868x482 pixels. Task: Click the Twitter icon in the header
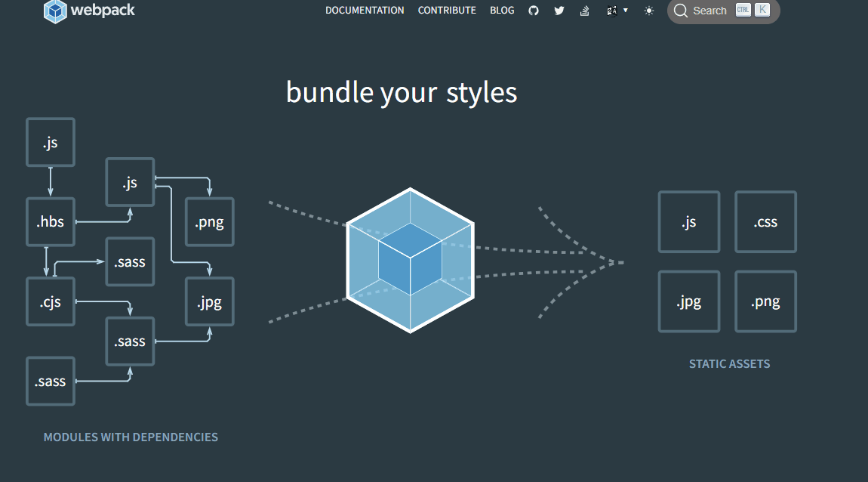click(x=559, y=10)
